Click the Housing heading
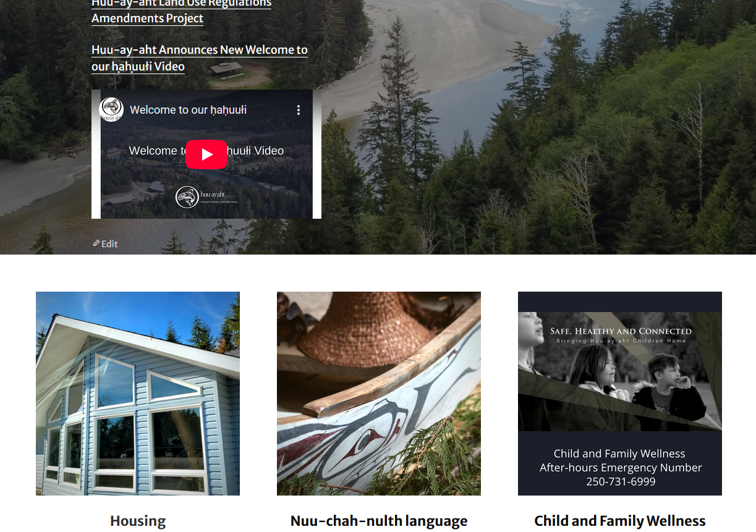 138,521
